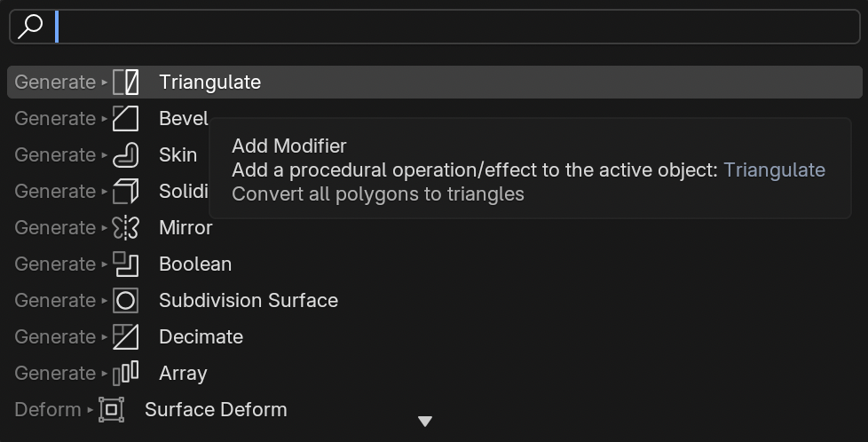Screen dimensions: 868x442
Task: Select the Boolean entry label
Action: tap(195, 264)
